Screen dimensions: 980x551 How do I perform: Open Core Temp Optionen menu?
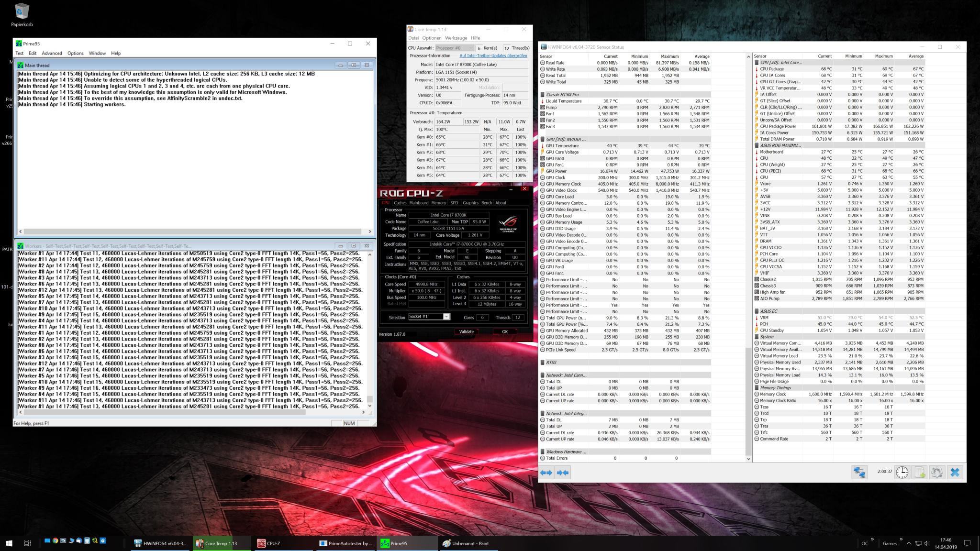point(432,38)
